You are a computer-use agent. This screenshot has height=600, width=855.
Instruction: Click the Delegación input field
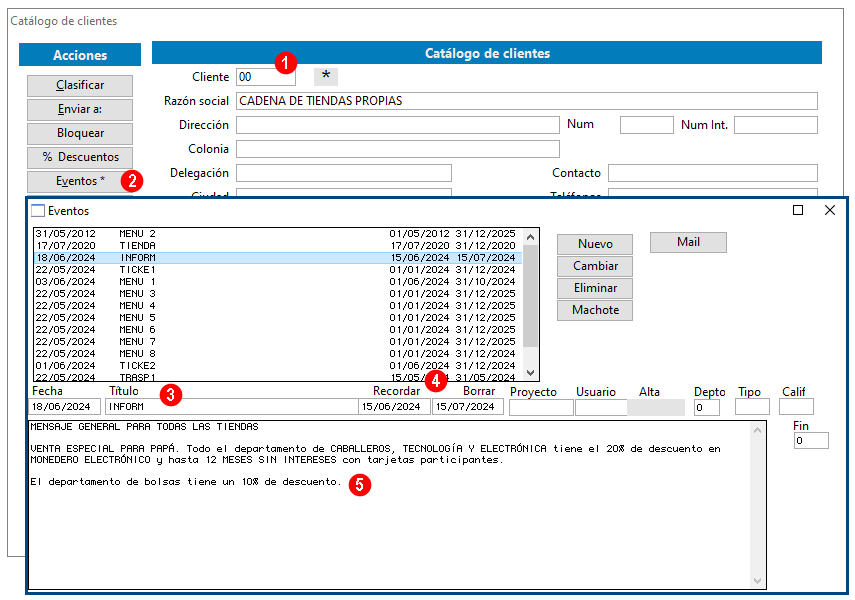pos(344,173)
